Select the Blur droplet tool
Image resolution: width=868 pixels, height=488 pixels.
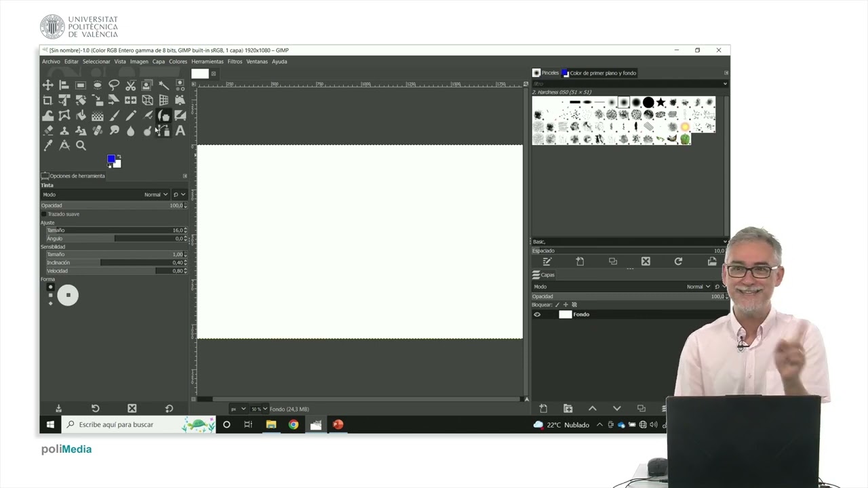(x=131, y=130)
